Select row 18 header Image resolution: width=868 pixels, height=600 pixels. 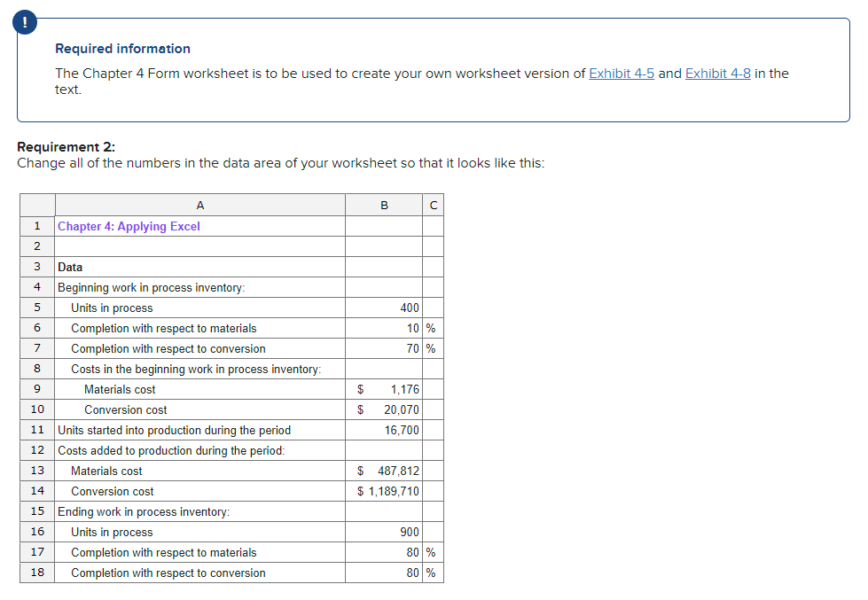pos(36,573)
